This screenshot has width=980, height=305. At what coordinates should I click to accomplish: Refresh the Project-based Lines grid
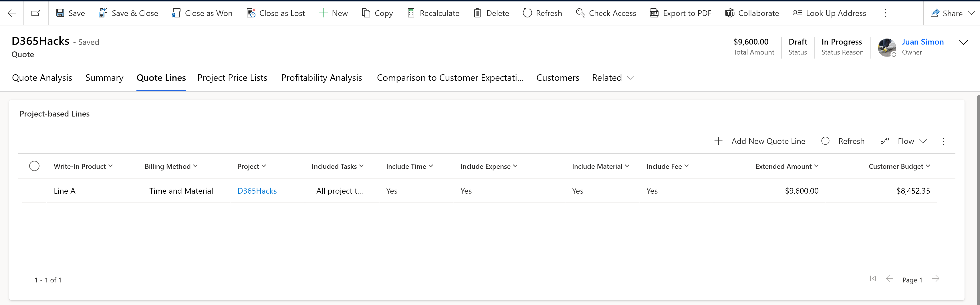point(843,141)
